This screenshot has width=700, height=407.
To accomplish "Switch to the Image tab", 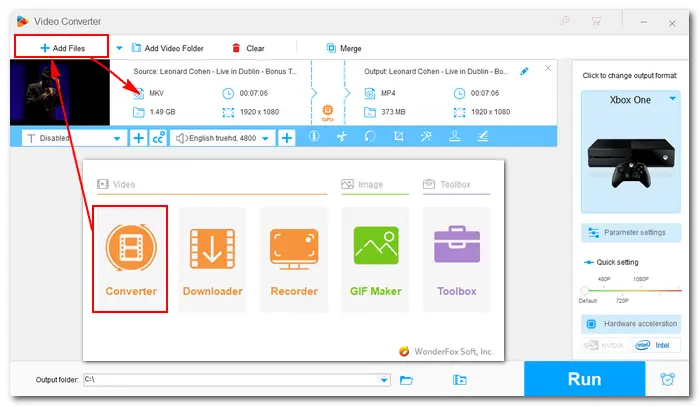I will pyautogui.click(x=362, y=184).
